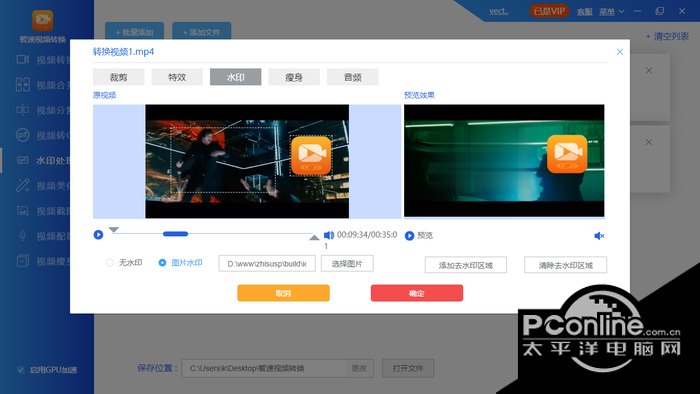
Task: Click the 预览 play icon
Action: (409, 236)
